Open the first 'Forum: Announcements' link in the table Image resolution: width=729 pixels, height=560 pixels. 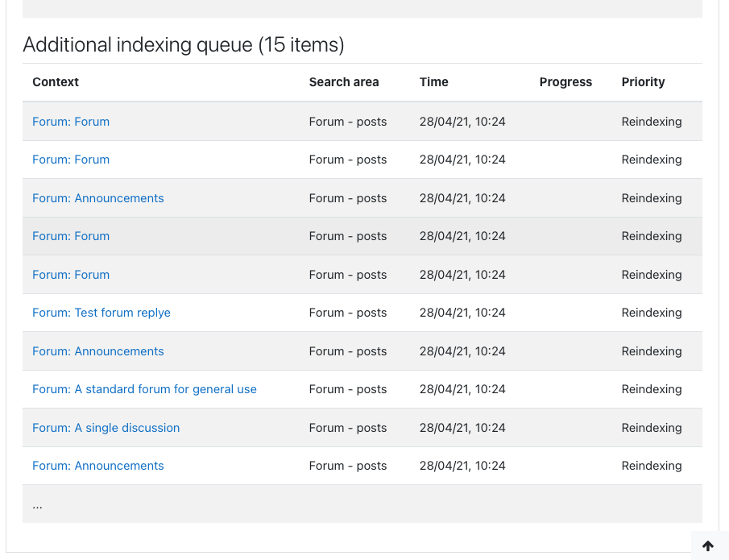tap(98, 198)
